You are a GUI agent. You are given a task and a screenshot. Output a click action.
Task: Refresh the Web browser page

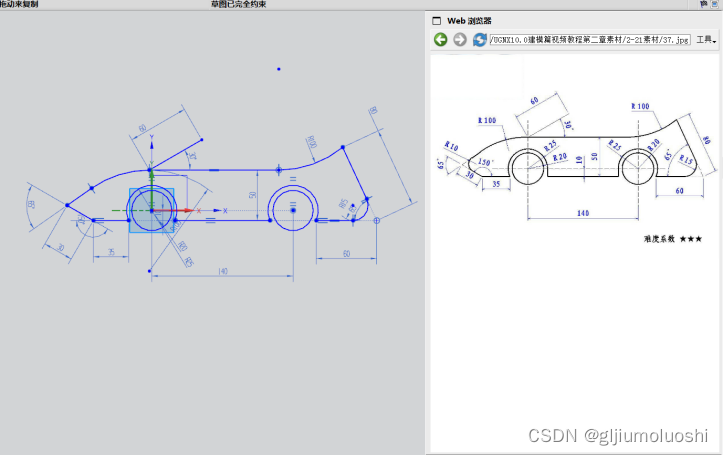pos(480,40)
